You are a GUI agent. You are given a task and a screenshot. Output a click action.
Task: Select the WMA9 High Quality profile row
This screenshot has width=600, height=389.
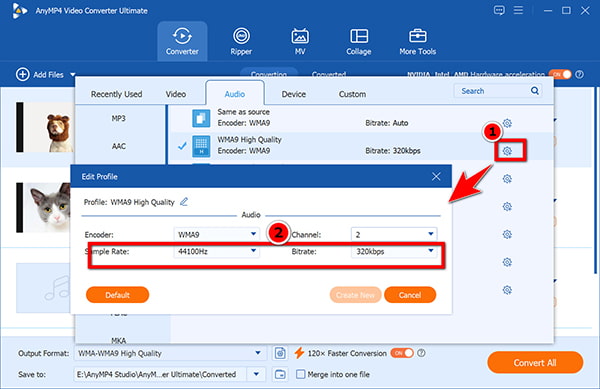point(360,146)
